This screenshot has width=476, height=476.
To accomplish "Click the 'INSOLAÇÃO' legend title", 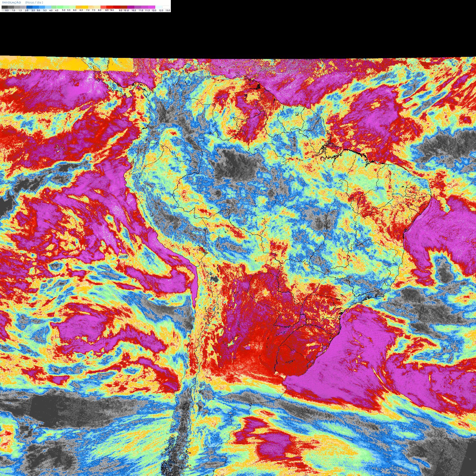I will click(12, 2).
